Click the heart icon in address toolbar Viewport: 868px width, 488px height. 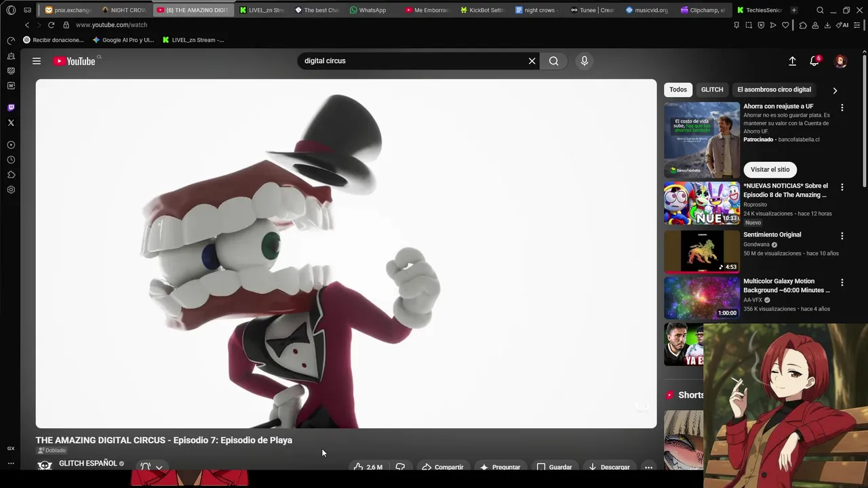click(x=785, y=25)
